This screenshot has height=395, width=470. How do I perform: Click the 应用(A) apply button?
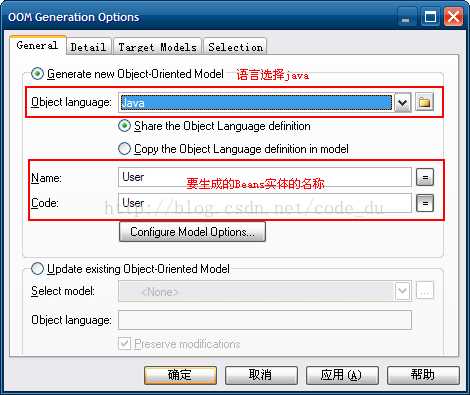coord(342,375)
